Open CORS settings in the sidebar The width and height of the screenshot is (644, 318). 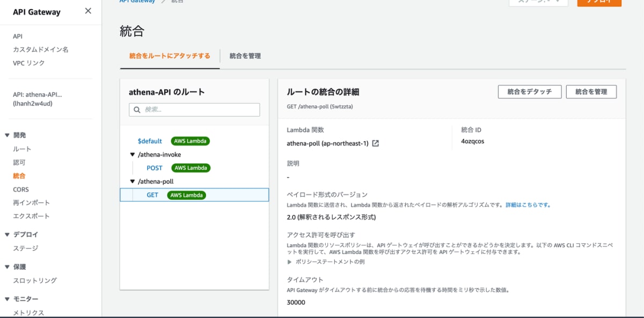[x=21, y=190]
